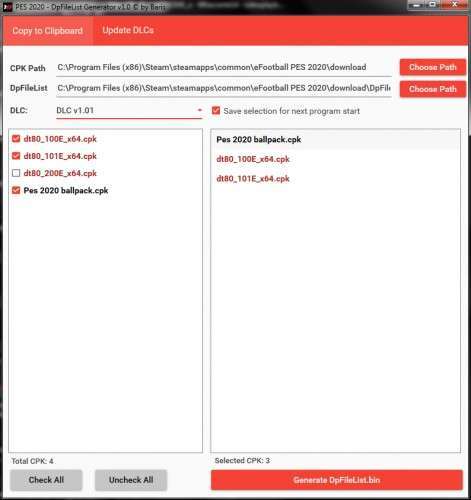This screenshot has width=471, height=500.
Task: Close the DpFileList Generator window
Action: [x=454, y=5]
